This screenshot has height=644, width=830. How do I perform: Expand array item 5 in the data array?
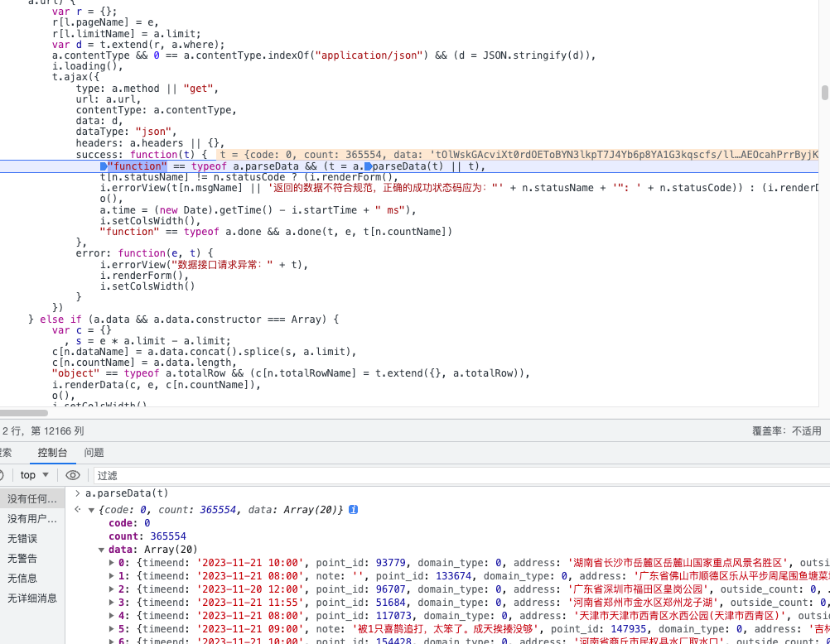pyautogui.click(x=113, y=629)
